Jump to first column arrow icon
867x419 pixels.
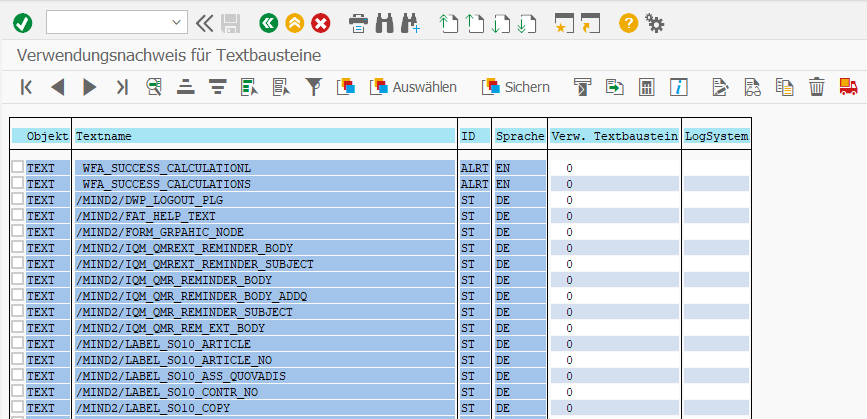pos(26,87)
